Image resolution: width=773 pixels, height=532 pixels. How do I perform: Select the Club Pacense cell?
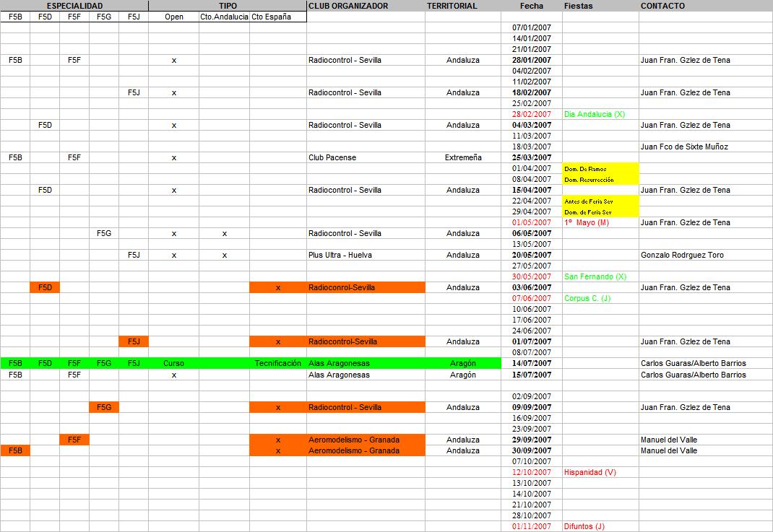pyautogui.click(x=332, y=157)
